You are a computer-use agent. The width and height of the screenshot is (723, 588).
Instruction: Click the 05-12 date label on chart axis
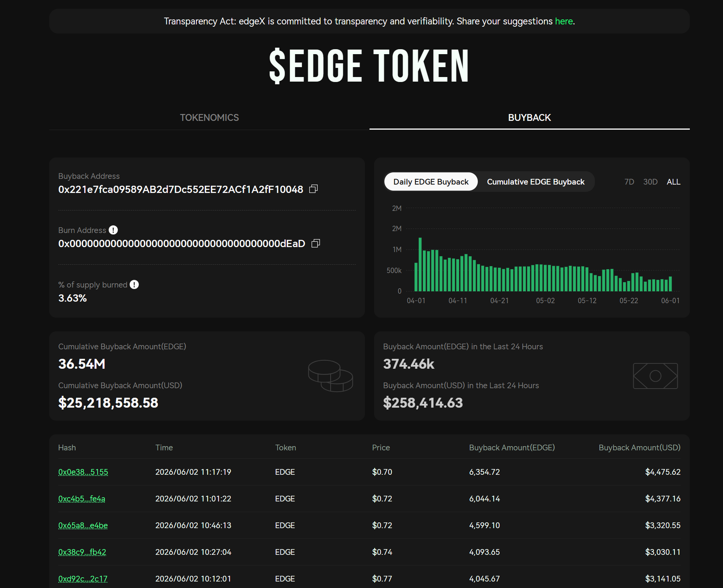pos(587,301)
